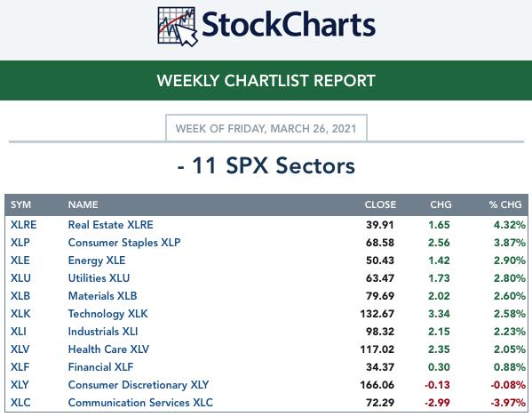Click the XLE symbol link
Viewport: 532px width, 417px height.
(20, 261)
